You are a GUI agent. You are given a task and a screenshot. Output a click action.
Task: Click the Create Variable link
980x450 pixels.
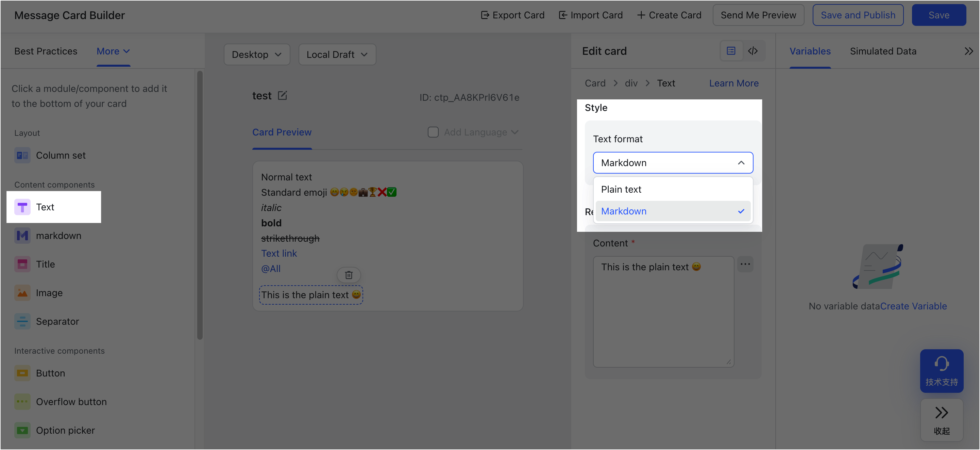coord(913,306)
